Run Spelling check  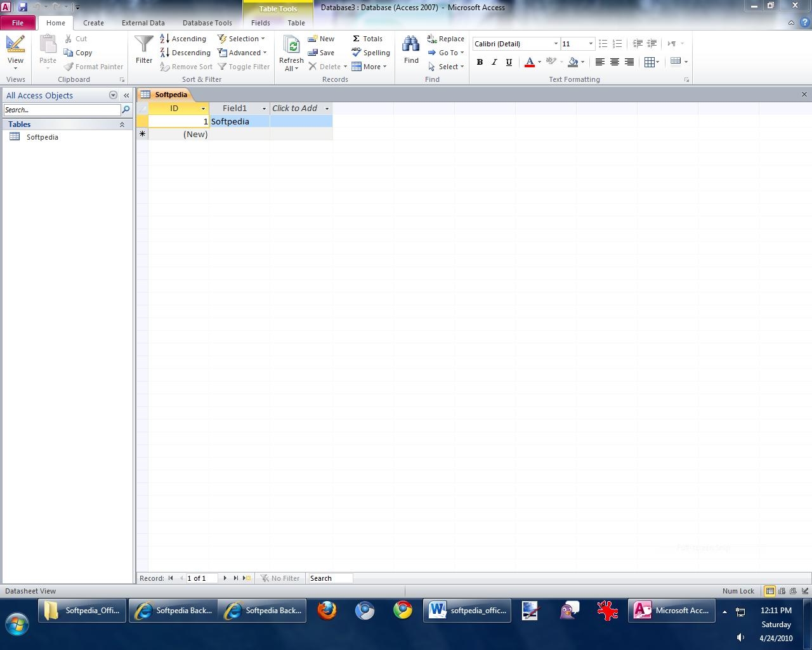[x=371, y=53]
